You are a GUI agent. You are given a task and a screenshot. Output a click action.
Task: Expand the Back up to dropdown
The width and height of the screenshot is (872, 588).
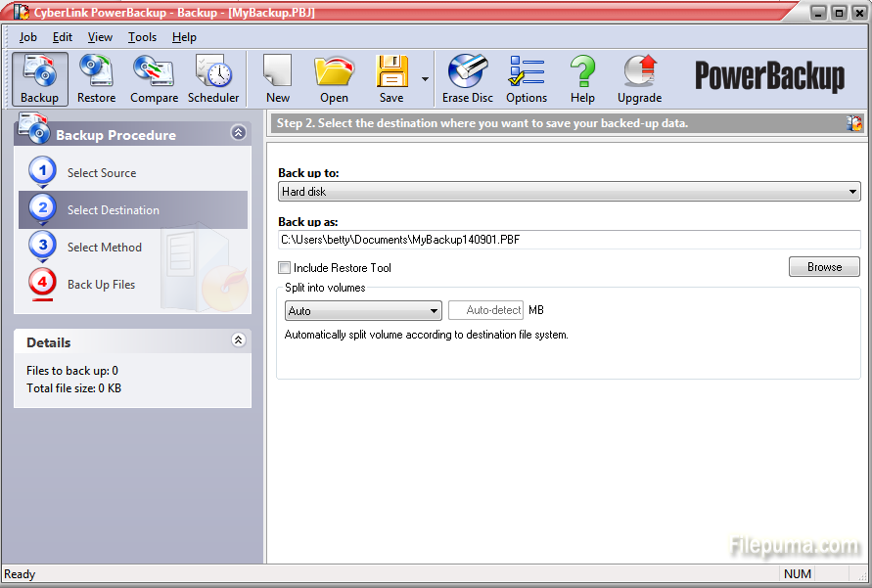(853, 192)
